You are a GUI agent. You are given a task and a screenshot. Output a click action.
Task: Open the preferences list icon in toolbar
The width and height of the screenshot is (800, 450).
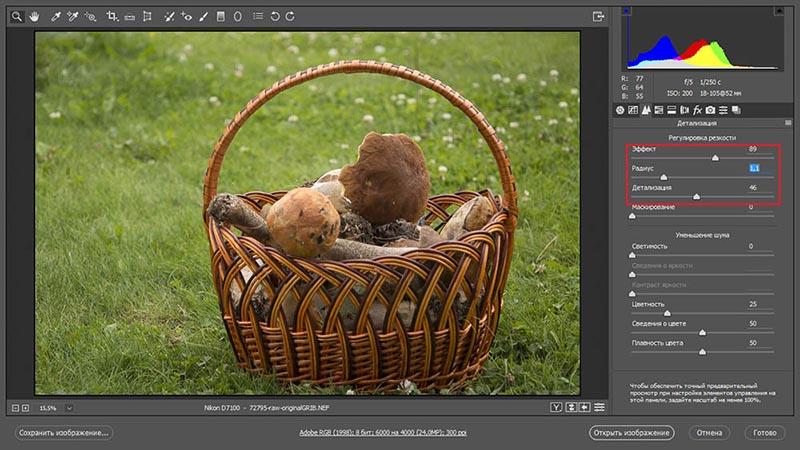258,16
